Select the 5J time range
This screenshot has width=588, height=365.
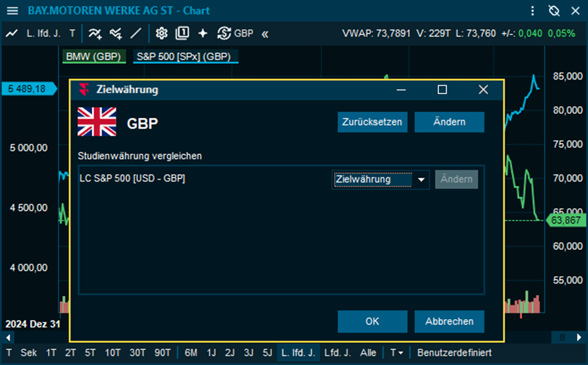[267, 352]
